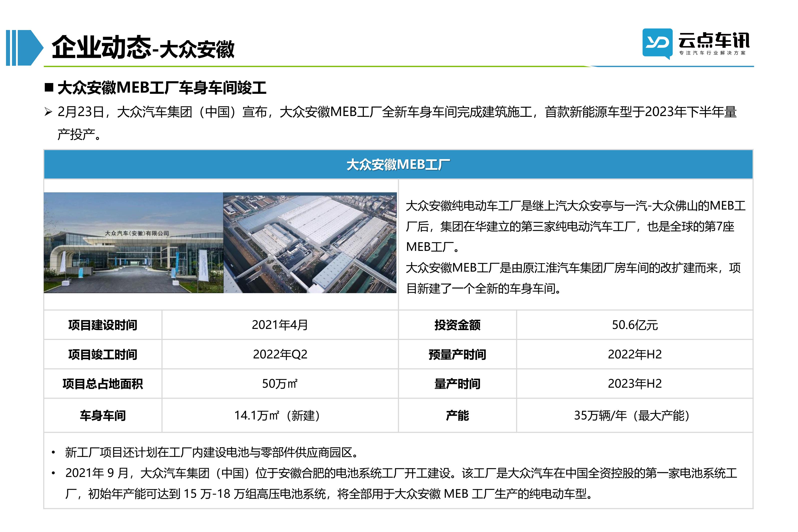Open the factory entrance building photo
The height and width of the screenshot is (532, 798).
pos(133,243)
